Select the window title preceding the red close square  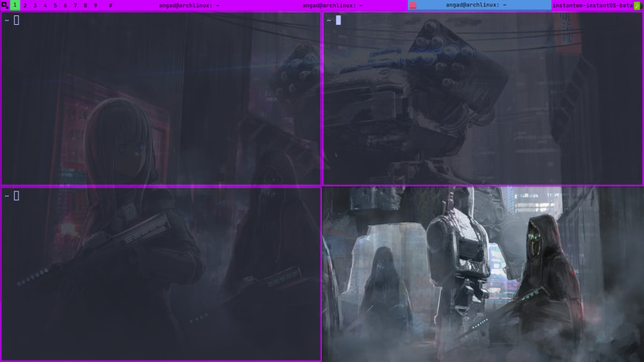333,5
